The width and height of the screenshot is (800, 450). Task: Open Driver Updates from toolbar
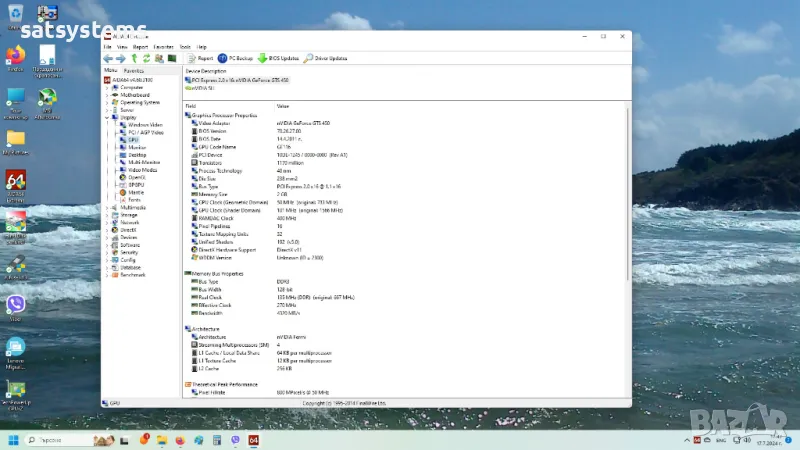pyautogui.click(x=326, y=59)
